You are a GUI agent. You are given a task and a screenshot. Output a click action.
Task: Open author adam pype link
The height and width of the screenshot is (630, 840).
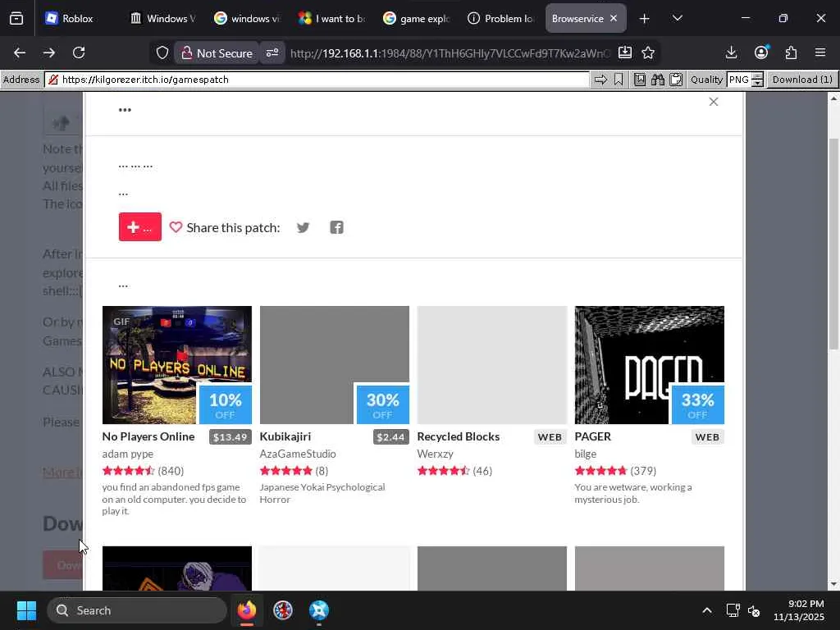pyautogui.click(x=127, y=454)
